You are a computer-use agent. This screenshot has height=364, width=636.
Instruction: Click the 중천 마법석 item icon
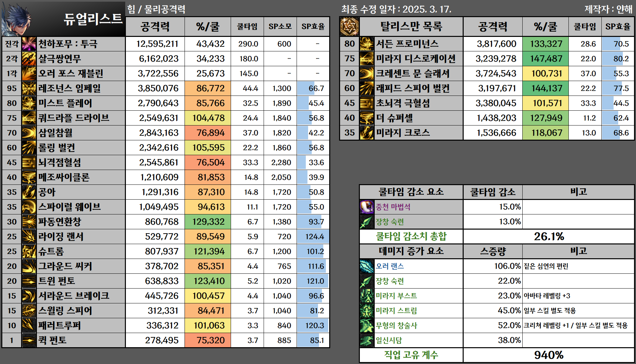366,207
